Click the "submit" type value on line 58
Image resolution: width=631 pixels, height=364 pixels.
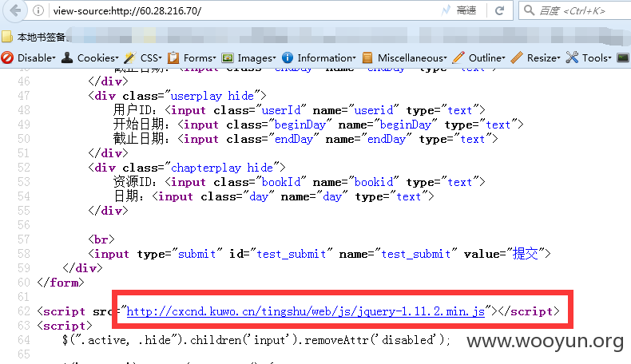click(196, 254)
